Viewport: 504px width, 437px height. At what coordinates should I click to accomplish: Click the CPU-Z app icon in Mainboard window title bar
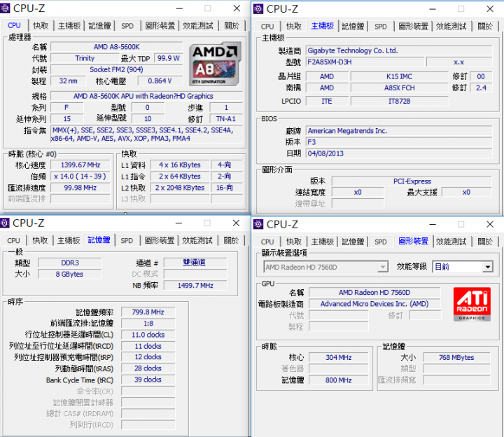pyautogui.click(x=258, y=9)
